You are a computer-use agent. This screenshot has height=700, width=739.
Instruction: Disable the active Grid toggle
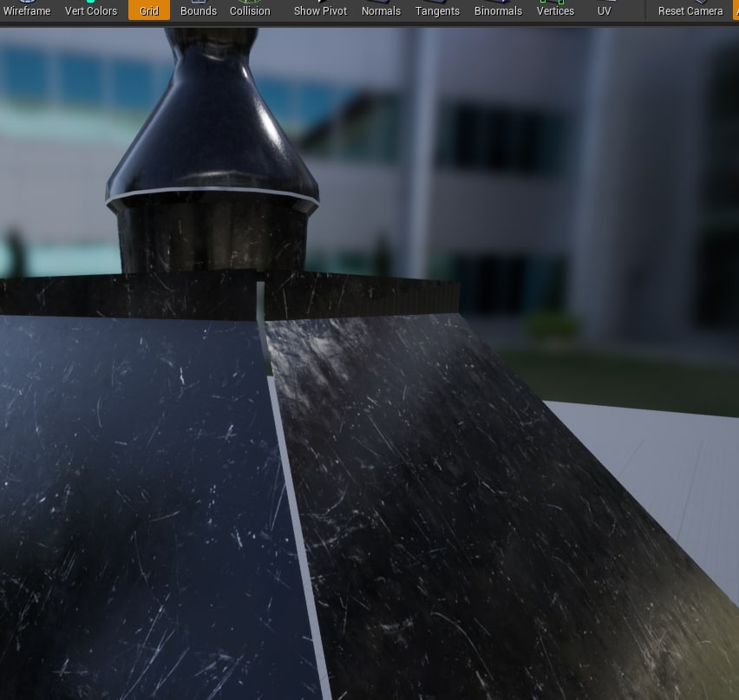click(x=149, y=10)
